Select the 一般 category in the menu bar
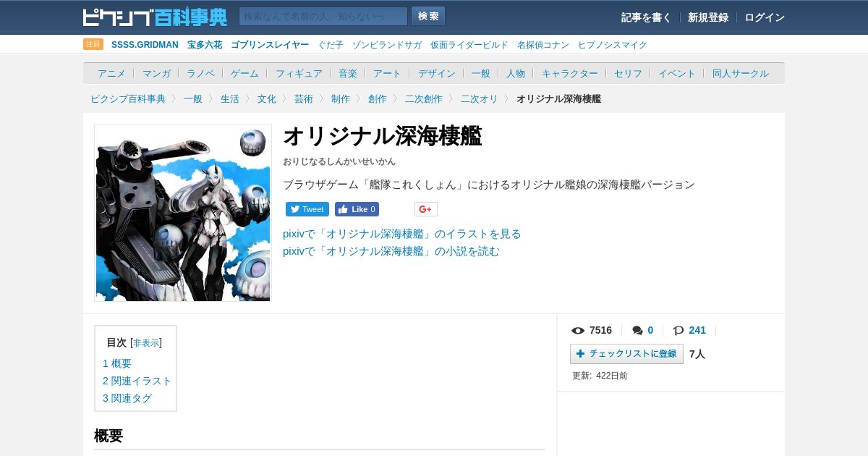Screen dimensions: 868x456 point(481,73)
